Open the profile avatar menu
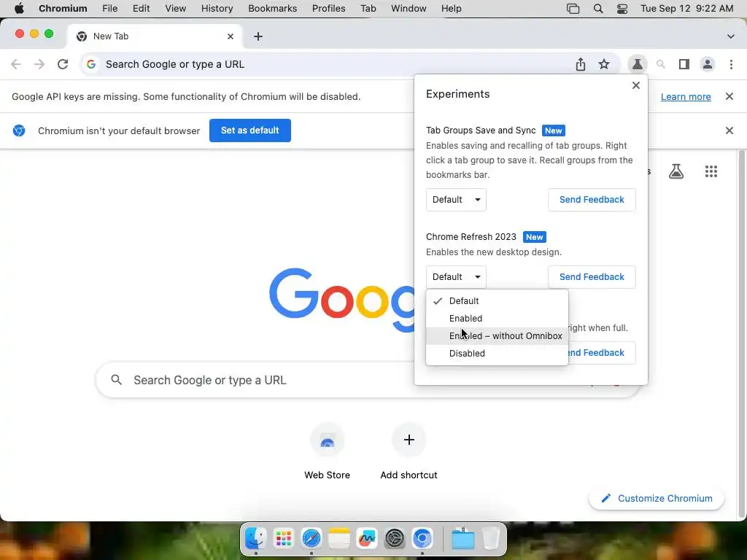 708,64
